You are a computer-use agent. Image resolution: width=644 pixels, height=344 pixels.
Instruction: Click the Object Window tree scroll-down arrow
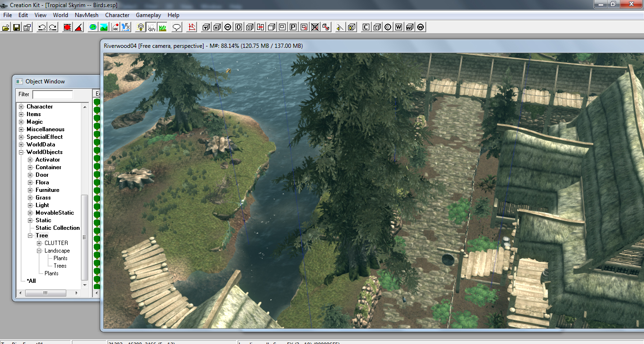coord(85,285)
